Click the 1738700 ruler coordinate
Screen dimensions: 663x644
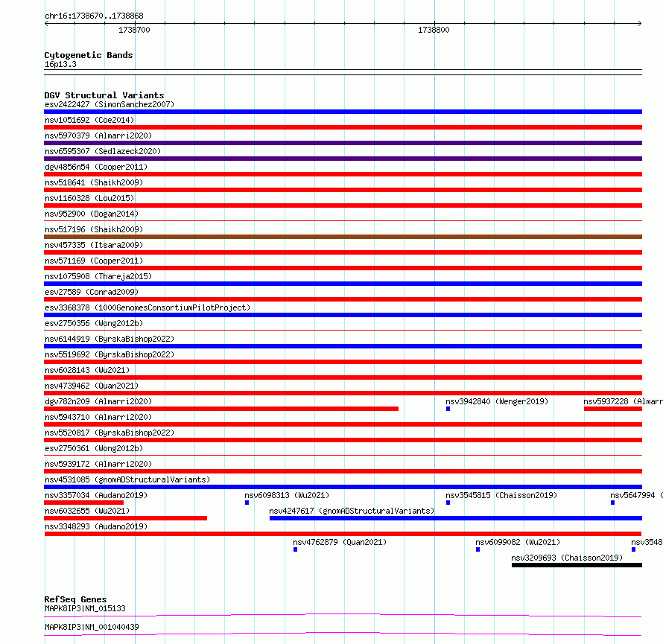[134, 30]
